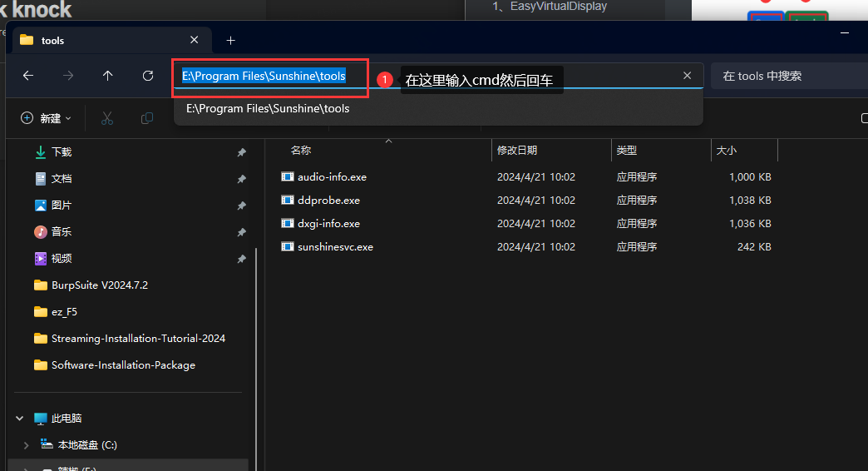Refresh the tools folder view

click(x=148, y=76)
